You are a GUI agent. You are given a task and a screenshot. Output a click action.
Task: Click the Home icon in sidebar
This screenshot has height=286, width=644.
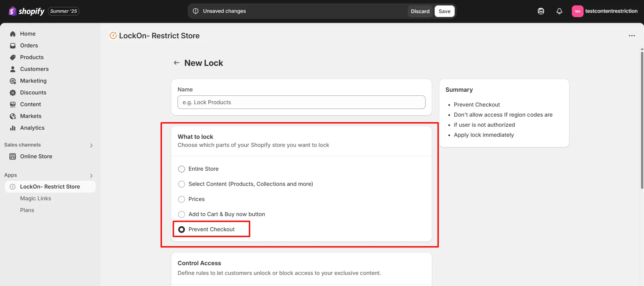[x=13, y=34]
